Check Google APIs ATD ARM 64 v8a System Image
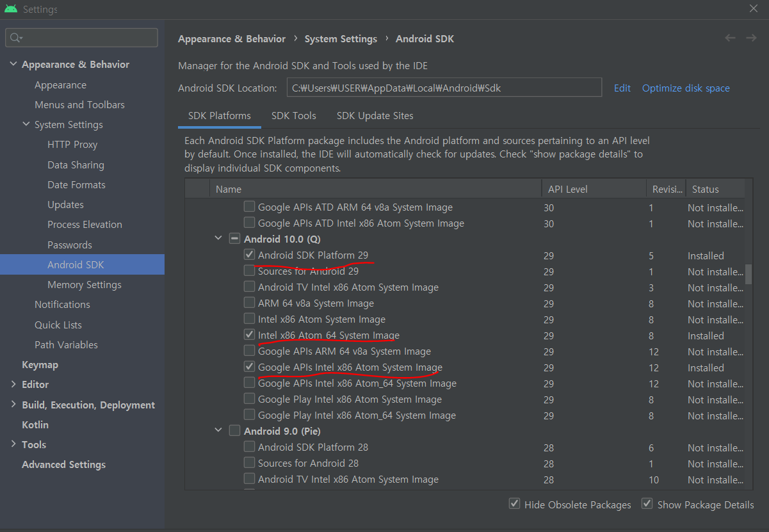Image resolution: width=769 pixels, height=532 pixels. coord(249,207)
